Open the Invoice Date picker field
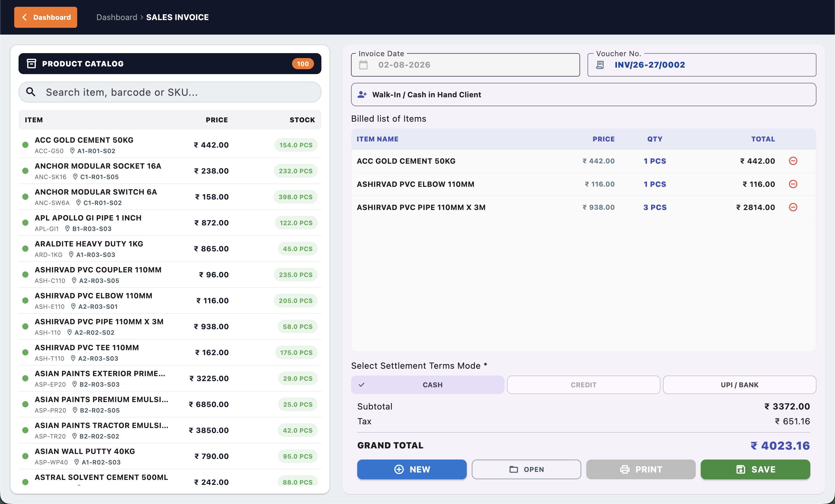 (x=465, y=65)
